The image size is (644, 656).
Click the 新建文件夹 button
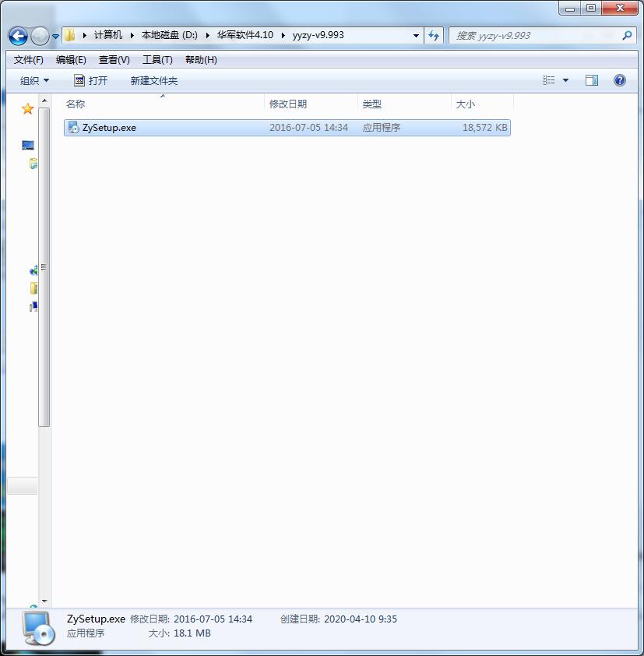(x=153, y=80)
